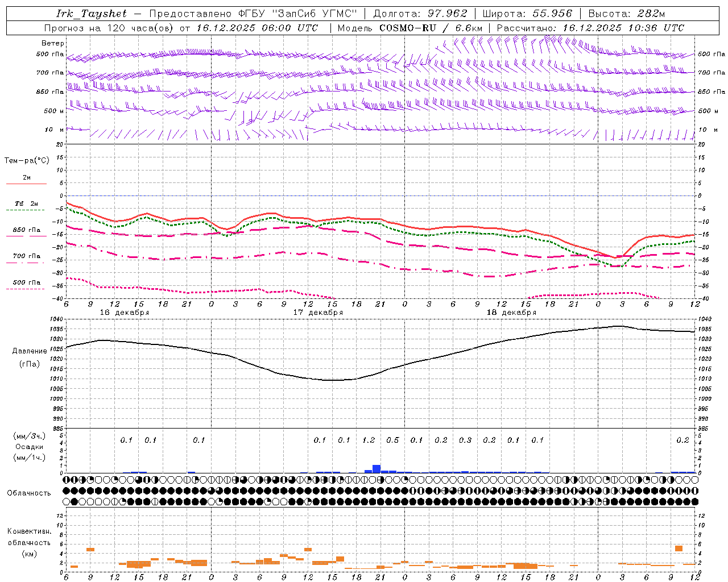
Task: Select the Тем-ра(°C) axis title
Action: click(x=27, y=161)
